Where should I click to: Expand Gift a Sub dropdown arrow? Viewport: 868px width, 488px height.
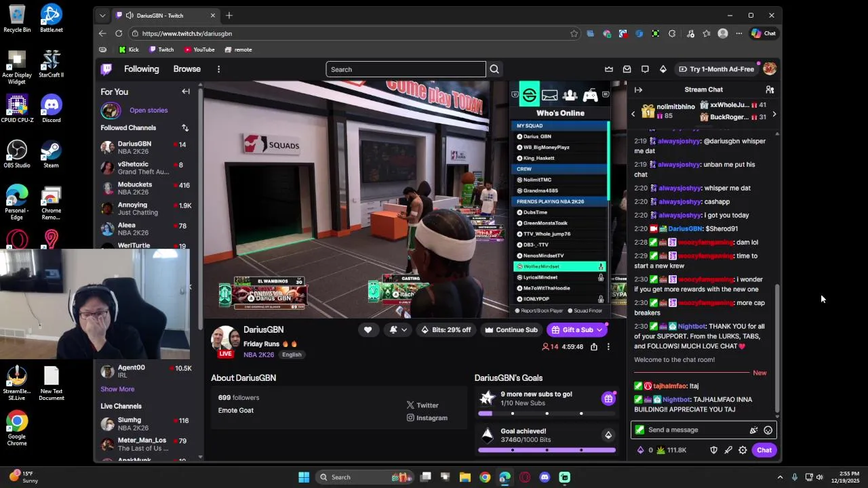click(x=599, y=330)
